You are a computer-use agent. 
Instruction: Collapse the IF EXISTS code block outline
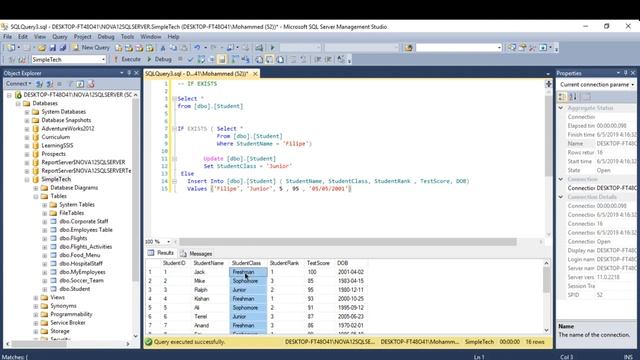tap(175, 129)
